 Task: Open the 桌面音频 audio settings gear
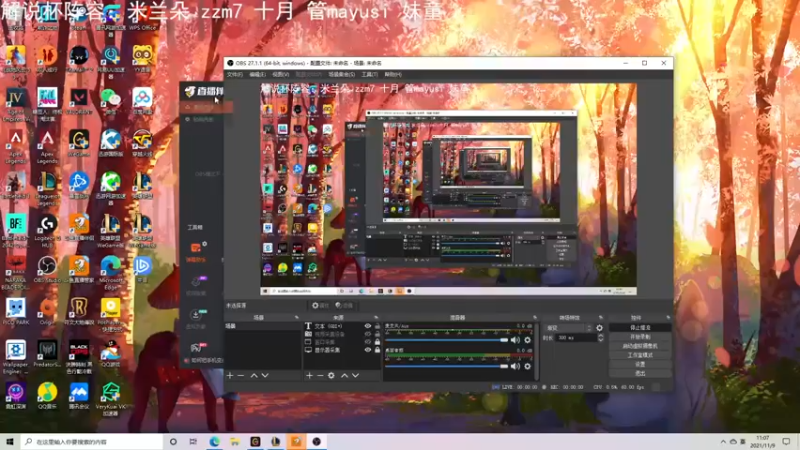[528, 366]
